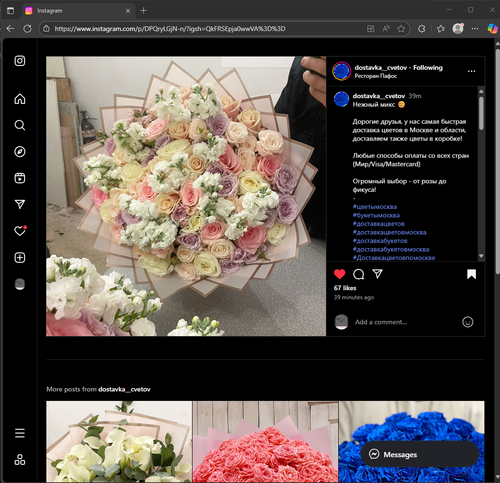The height and width of the screenshot is (483, 500).
Task: Click the 39 minutes ago timestamp
Action: (354, 297)
